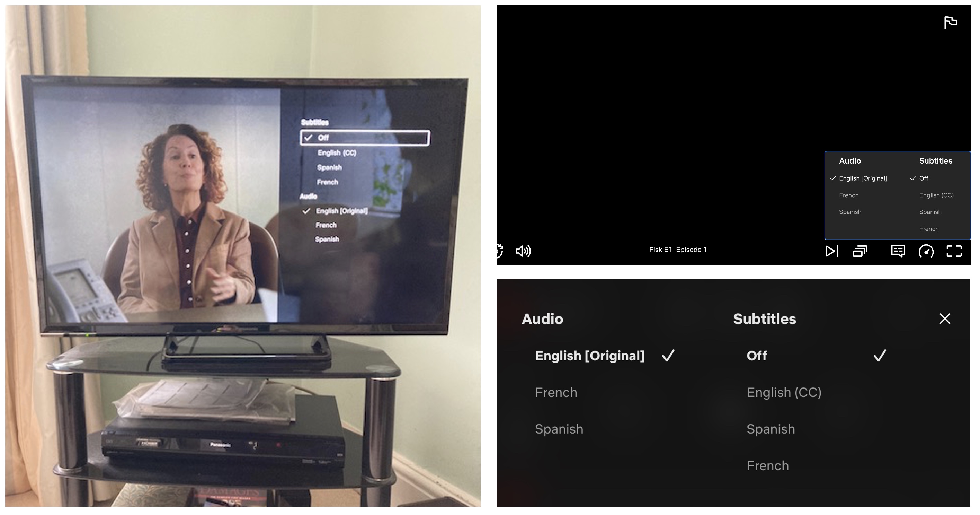The height and width of the screenshot is (515, 980).
Task: Close the Audio and Subtitles panel
Action: 946,318
